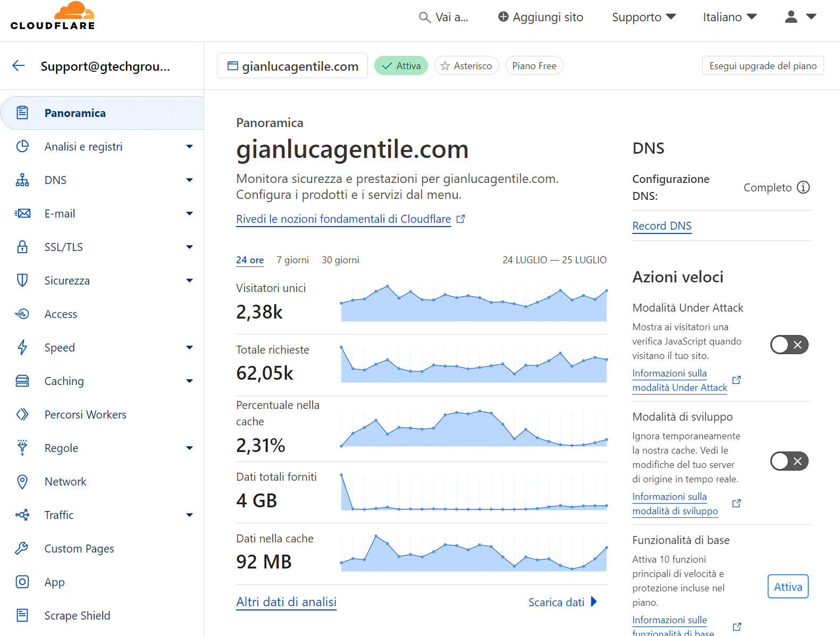Expand the E-mail submenu arrow
Image resolution: width=840 pixels, height=636 pixels.
[x=189, y=213]
